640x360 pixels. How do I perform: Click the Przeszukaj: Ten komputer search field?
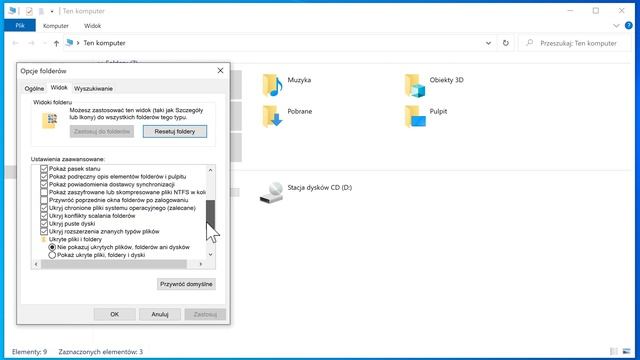click(x=575, y=43)
